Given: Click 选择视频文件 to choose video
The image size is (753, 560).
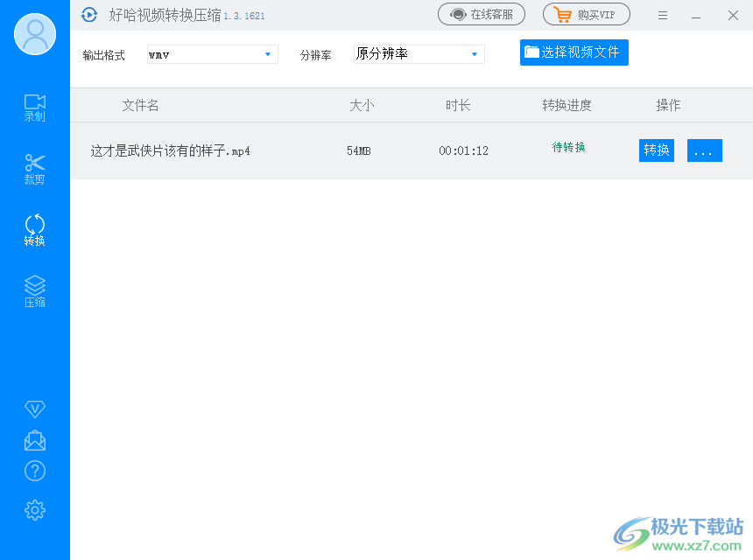Looking at the screenshot, I should click(574, 52).
